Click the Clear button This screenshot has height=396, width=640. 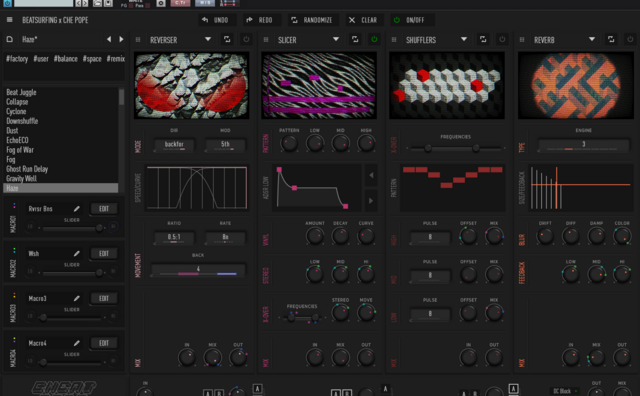pyautogui.click(x=363, y=20)
